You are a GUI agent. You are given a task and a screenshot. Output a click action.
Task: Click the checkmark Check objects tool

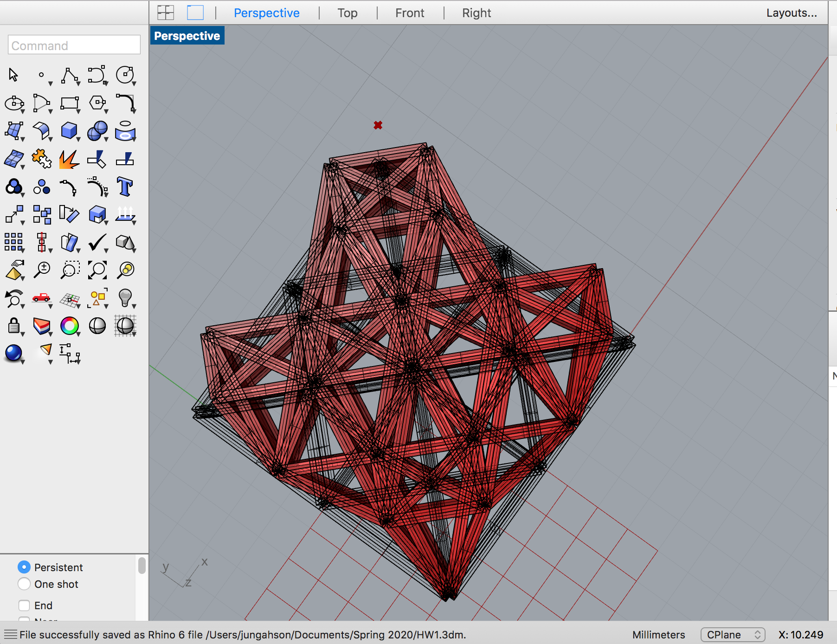point(97,242)
